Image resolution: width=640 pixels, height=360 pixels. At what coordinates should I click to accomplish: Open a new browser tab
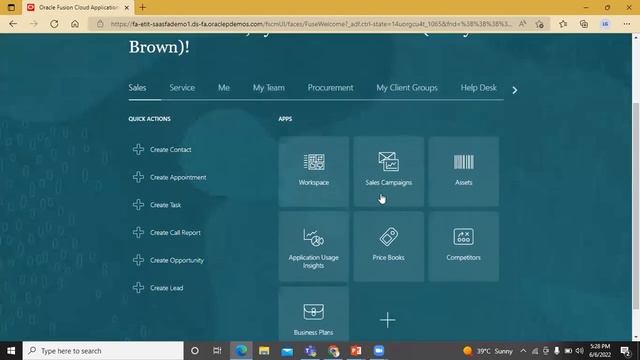(x=142, y=7)
